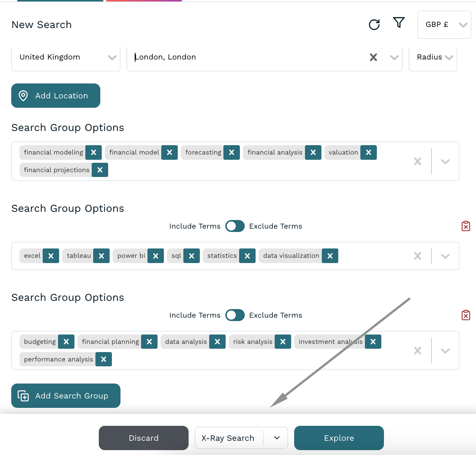Remove the excel term chip

click(x=51, y=256)
